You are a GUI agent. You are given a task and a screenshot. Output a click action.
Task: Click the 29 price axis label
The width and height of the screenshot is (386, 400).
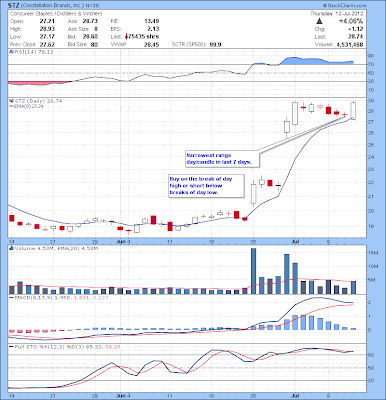tap(372, 100)
